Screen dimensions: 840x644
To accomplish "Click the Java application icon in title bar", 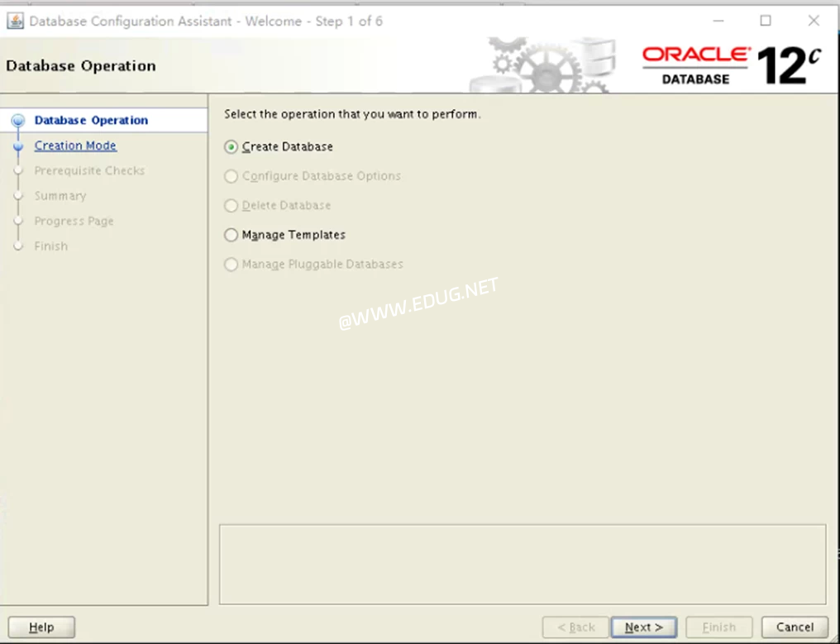I will (x=15, y=21).
